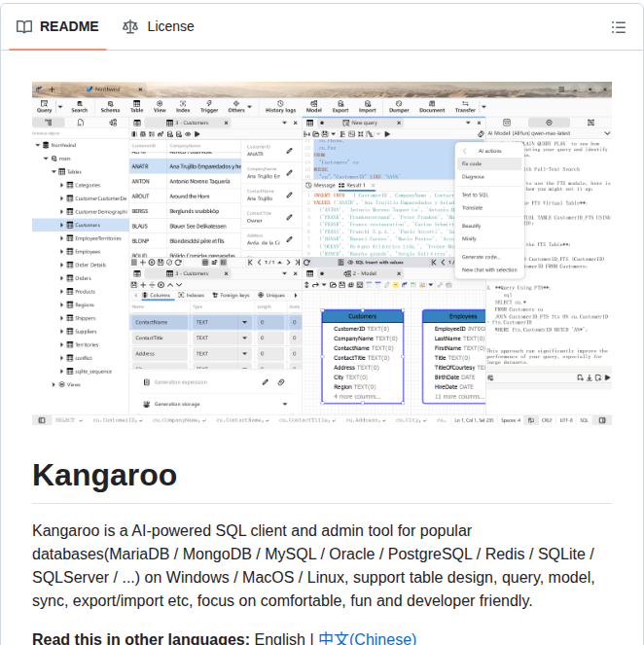This screenshot has height=645, width=644.
Task: Open the Uniques tab
Action: click(271, 296)
